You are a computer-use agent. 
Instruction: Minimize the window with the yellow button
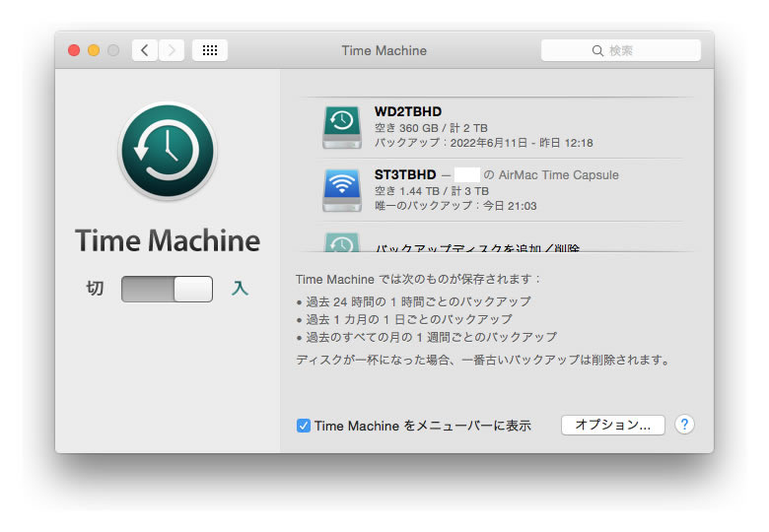[x=94, y=50]
